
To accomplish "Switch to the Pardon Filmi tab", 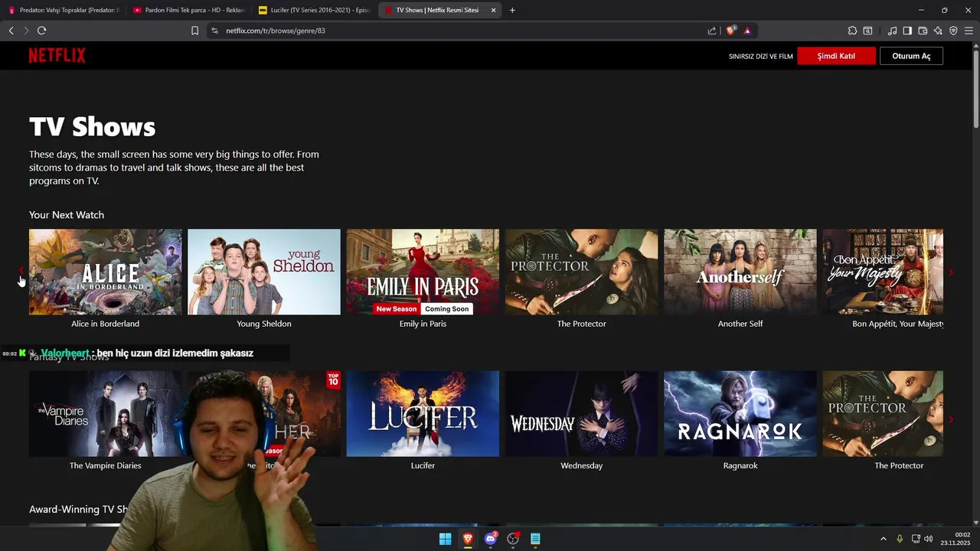I will pyautogui.click(x=189, y=10).
